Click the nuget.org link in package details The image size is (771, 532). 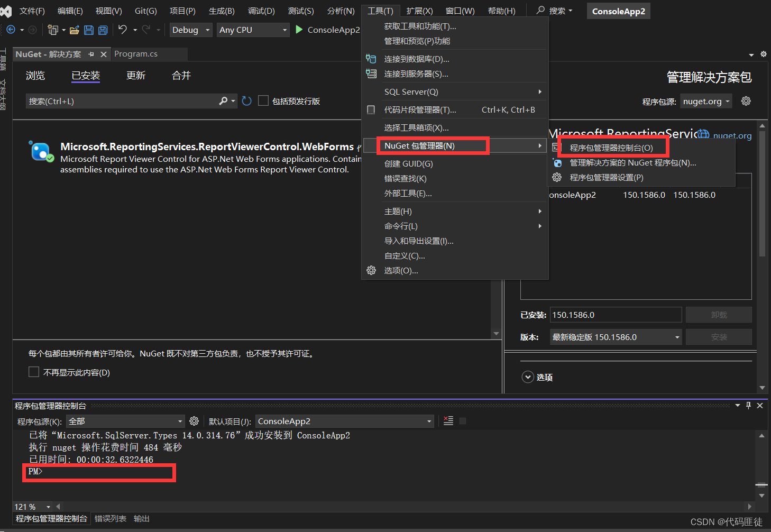tap(732, 135)
